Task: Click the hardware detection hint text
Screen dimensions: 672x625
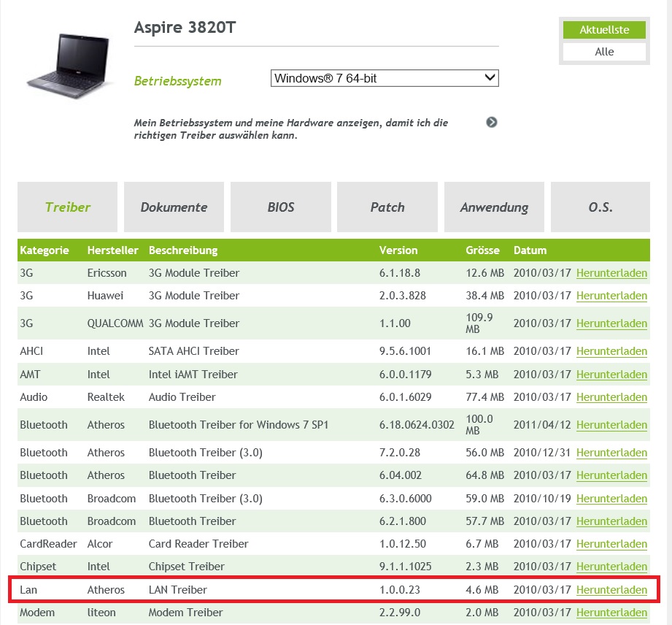Action: click(x=291, y=129)
